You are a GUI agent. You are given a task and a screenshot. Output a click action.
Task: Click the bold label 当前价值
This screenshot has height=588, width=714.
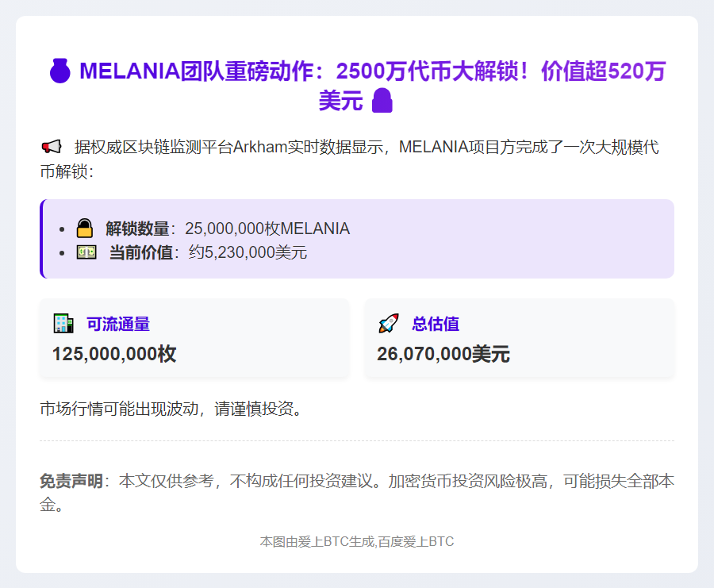tap(141, 252)
